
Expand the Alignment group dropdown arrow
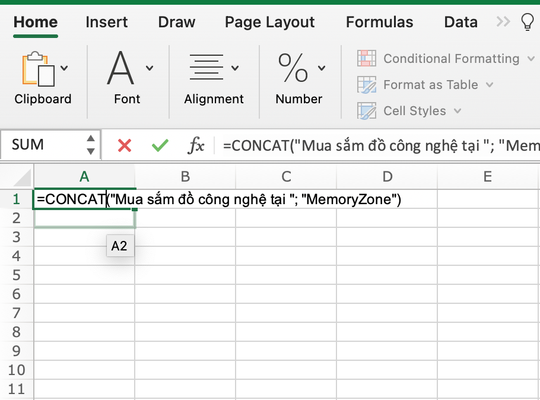tap(235, 68)
